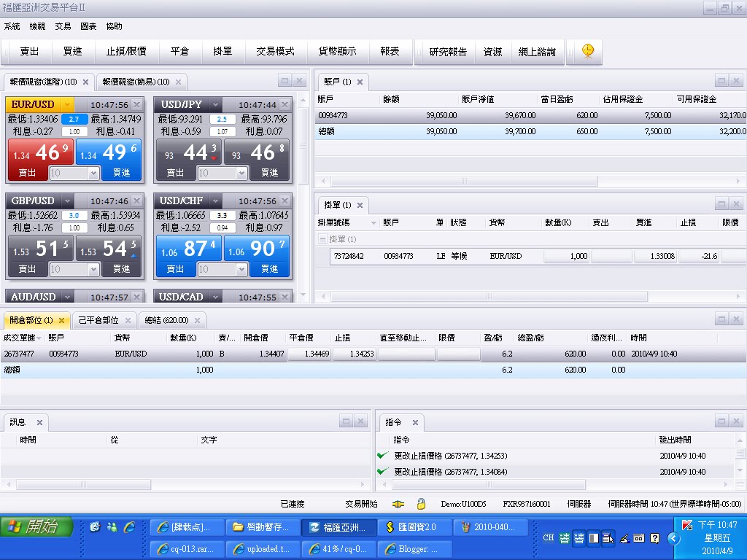This screenshot has width=747, height=560.
Task: Open 交易模式 in toolbar
Action: 275,52
